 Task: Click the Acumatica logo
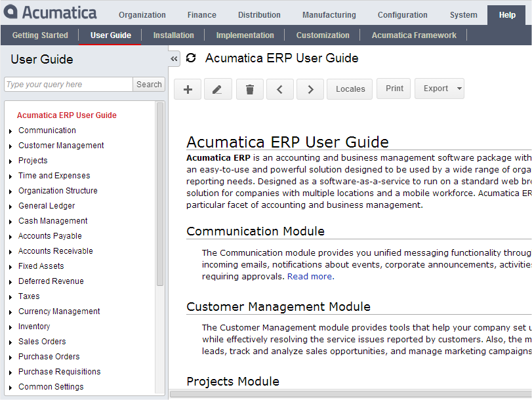click(51, 12)
